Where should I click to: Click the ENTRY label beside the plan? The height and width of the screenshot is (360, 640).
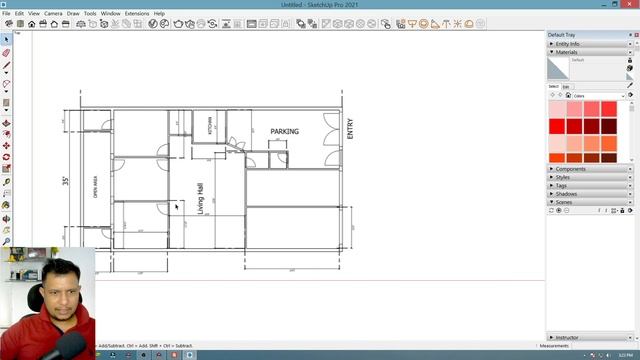coord(350,129)
